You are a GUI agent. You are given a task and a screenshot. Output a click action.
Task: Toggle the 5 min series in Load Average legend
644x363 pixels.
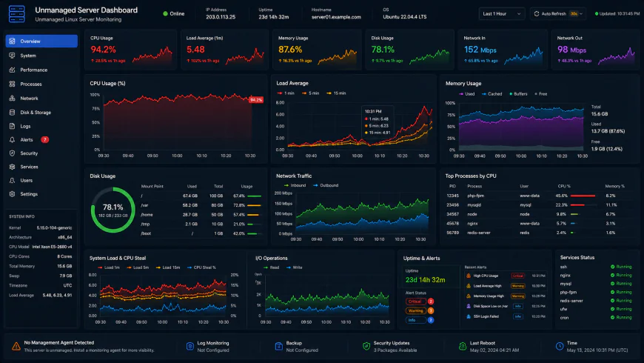[310, 93]
